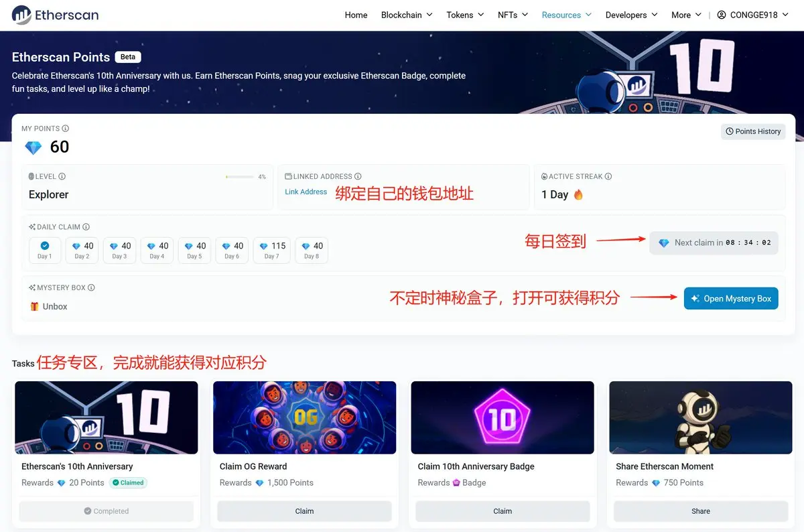Screen dimensions: 804x532
Task: Click the Completed button for 10th Anniversary task
Action: (107, 511)
